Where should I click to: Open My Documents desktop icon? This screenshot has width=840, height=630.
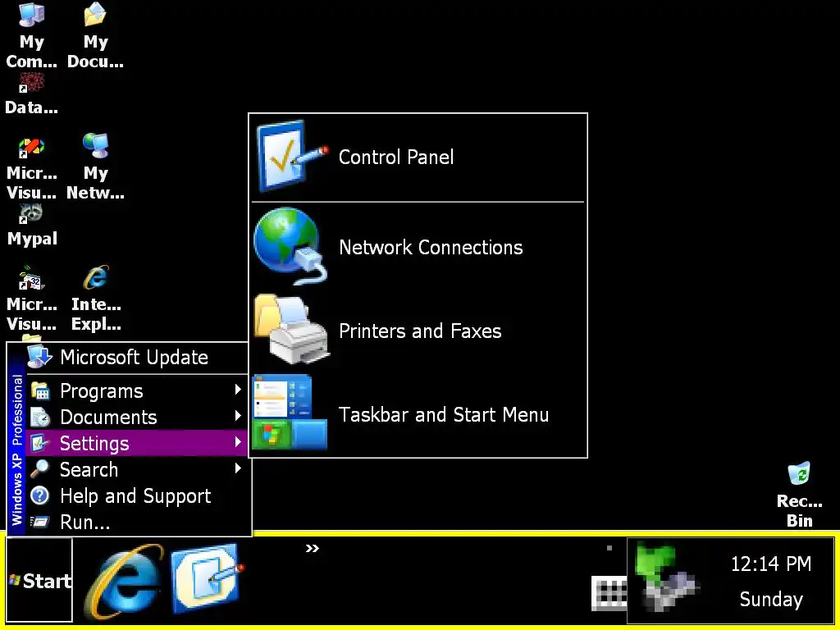click(x=95, y=36)
